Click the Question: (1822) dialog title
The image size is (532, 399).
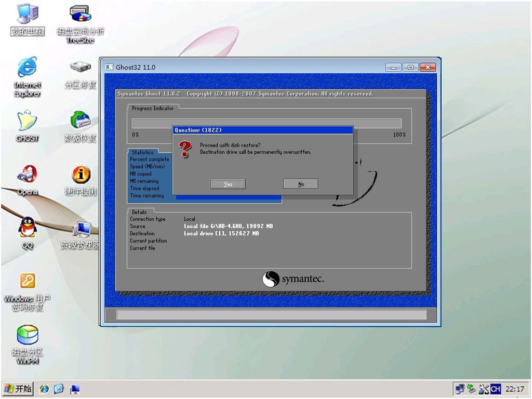tap(198, 130)
